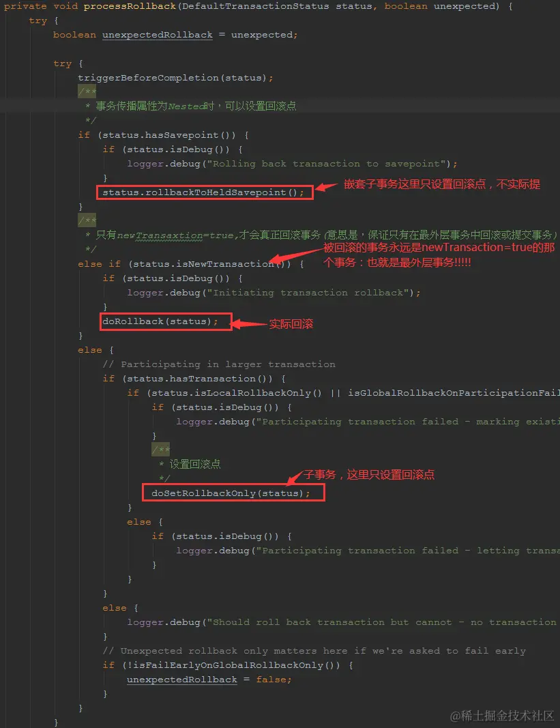Select the DefaultTransactionStatus parameter type
The image size is (560, 728).
point(255,7)
